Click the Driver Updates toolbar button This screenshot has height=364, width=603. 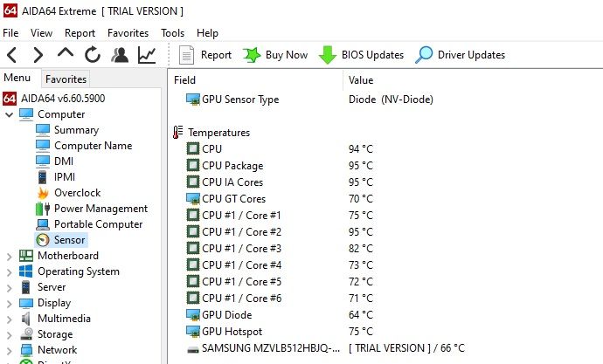point(461,55)
